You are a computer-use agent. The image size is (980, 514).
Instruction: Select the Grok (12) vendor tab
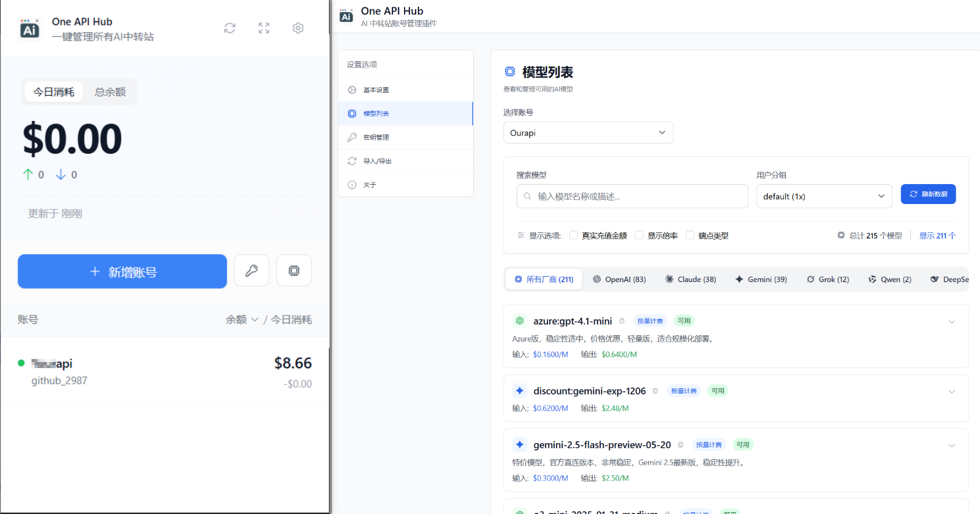[828, 279]
